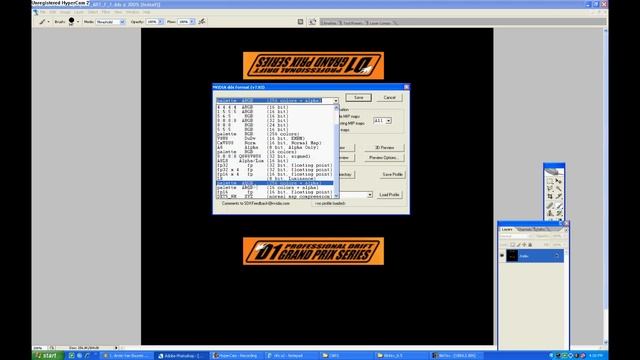Image resolution: width=640 pixels, height=360 pixels.
Task: Click format list scrollbar down arrow
Action: pyautogui.click(x=337, y=196)
